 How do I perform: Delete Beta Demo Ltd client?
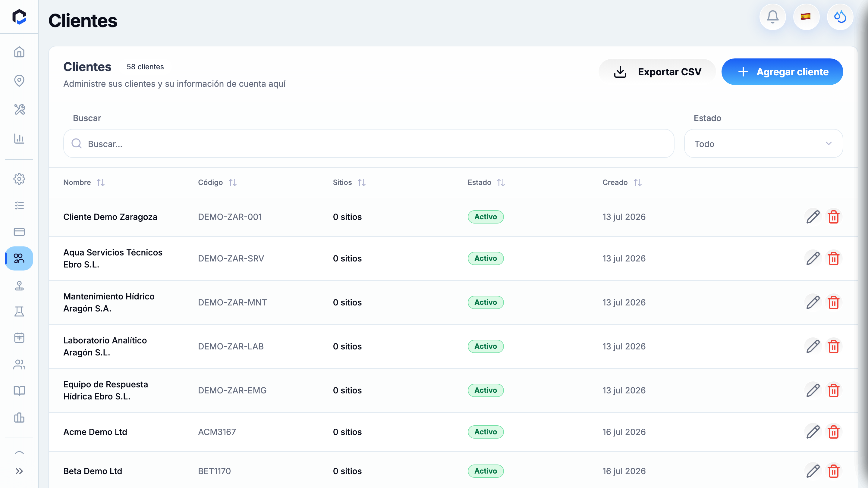coord(834,471)
